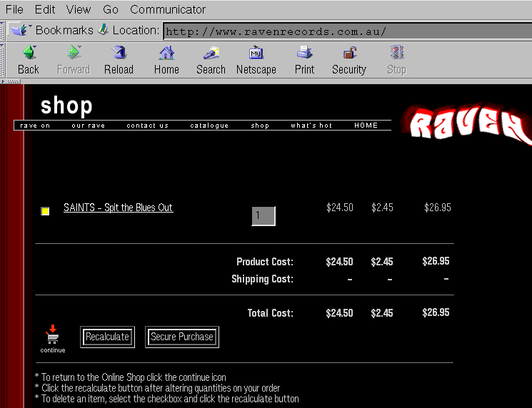Click the shopping cart continue icon

click(52, 334)
